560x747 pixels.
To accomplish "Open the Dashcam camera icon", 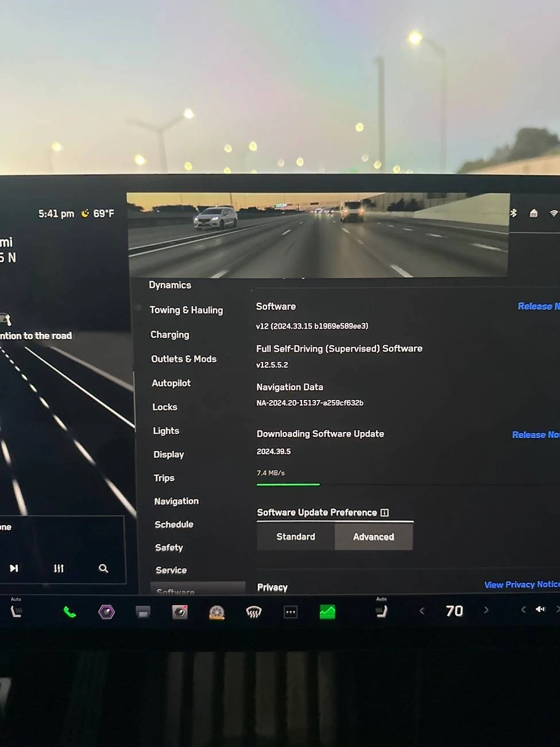I will click(180, 612).
